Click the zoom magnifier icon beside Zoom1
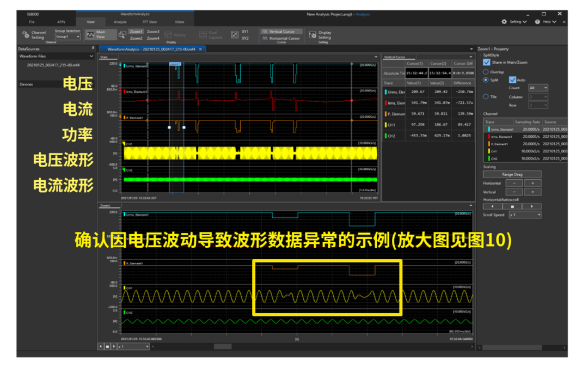588x367 pixels. (x=122, y=35)
